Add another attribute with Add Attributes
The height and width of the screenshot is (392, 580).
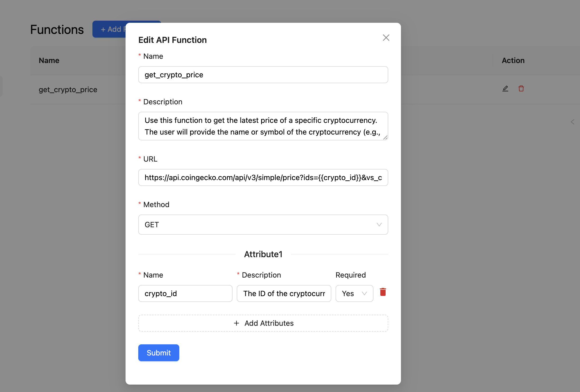point(263,323)
